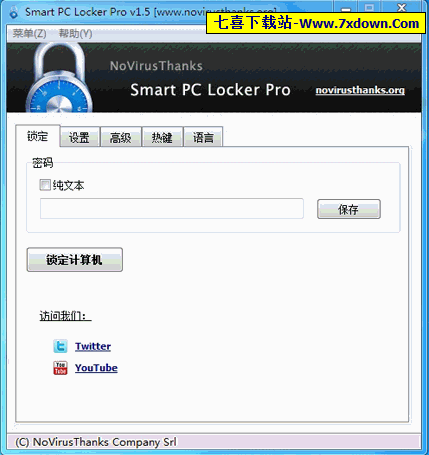The width and height of the screenshot is (429, 455).
Task: Click the YouTube logo icon
Action: (60, 368)
